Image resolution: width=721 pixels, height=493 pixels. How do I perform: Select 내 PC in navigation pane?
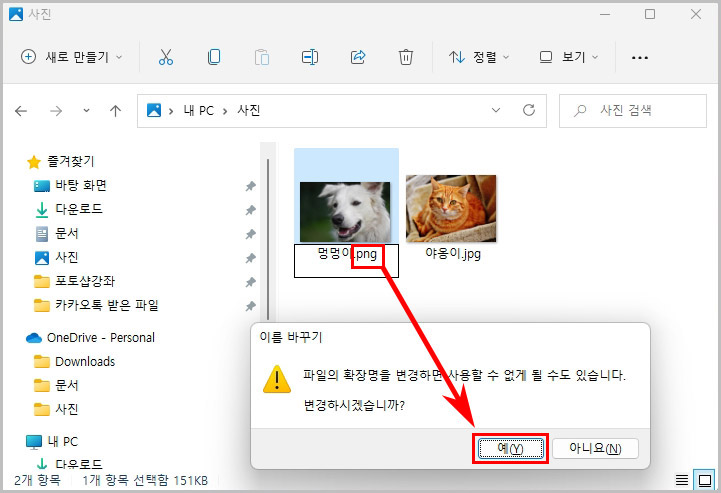(63, 441)
